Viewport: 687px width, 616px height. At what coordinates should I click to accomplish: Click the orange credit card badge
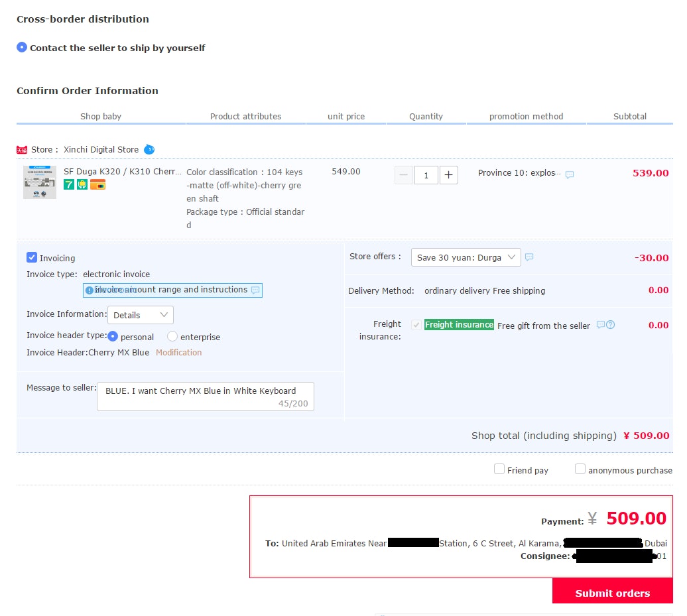pyautogui.click(x=98, y=184)
